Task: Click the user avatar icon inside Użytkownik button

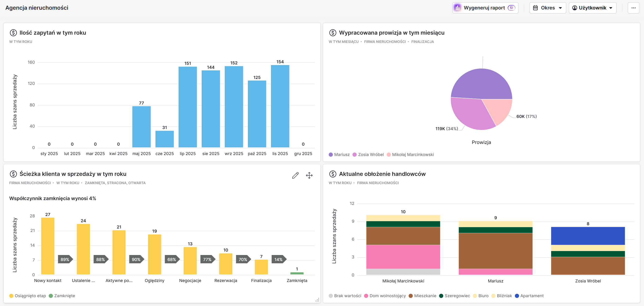Action: click(x=574, y=8)
